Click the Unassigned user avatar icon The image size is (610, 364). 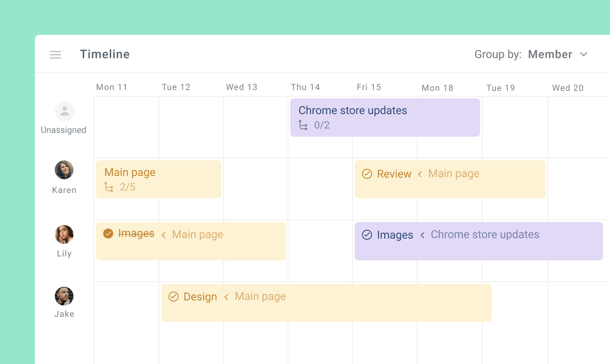pyautogui.click(x=64, y=111)
